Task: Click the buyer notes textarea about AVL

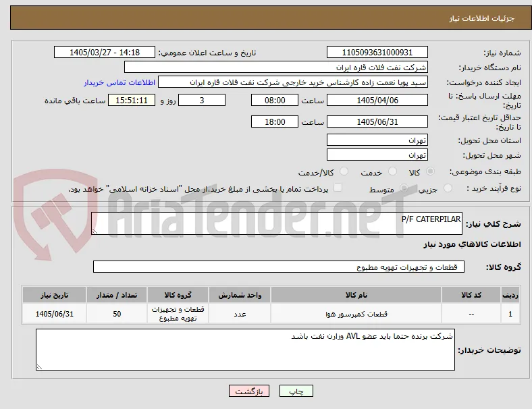Action: coord(245,350)
